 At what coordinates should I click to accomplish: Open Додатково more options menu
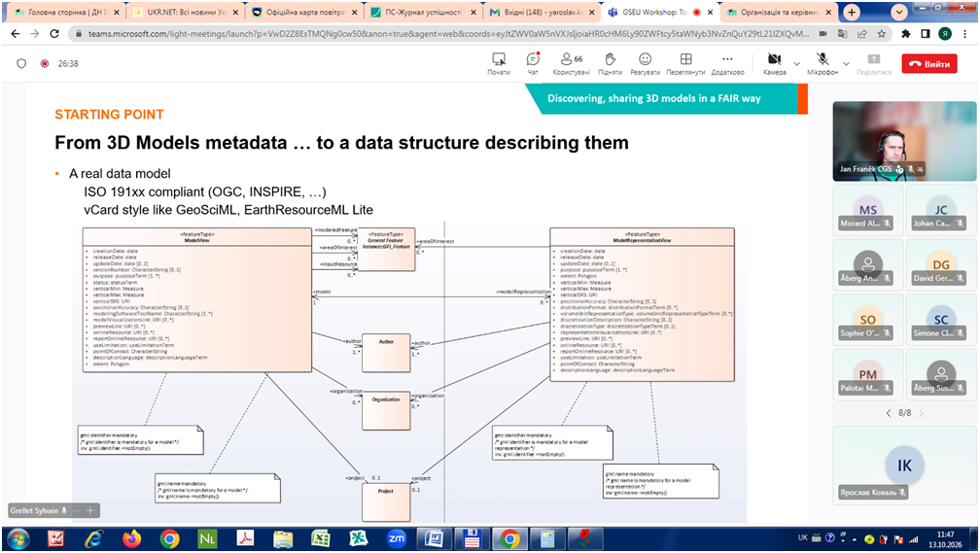[727, 63]
